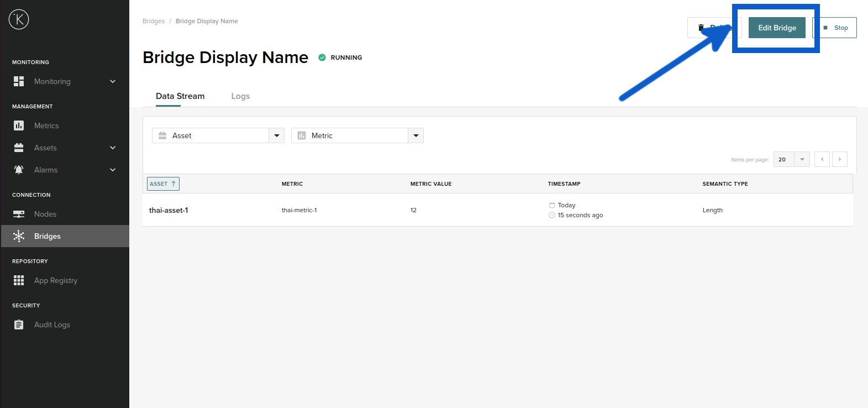This screenshot has height=408, width=868.
Task: Click the Nodes server icon
Action: click(19, 214)
